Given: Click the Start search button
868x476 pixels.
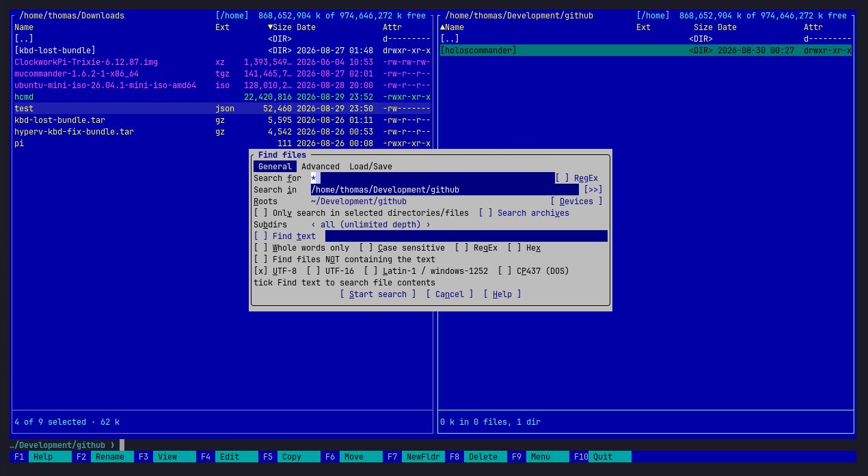Looking at the screenshot, I should [x=378, y=294].
